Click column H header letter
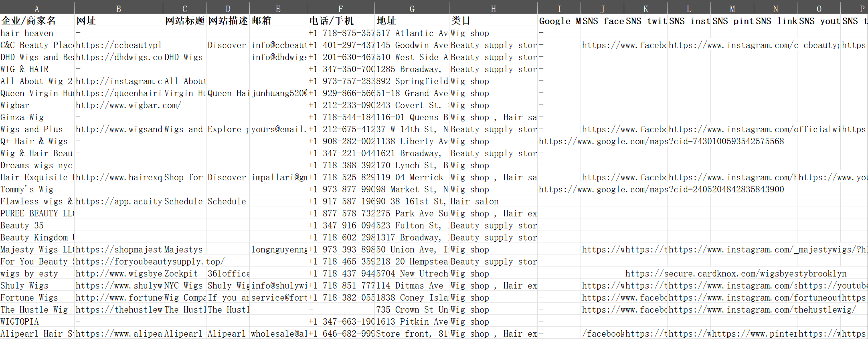This screenshot has width=868, height=339. [x=493, y=9]
